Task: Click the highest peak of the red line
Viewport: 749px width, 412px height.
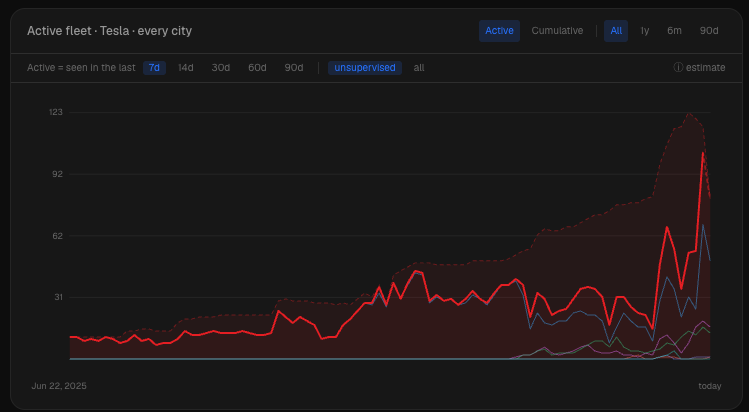Action: [x=703, y=153]
